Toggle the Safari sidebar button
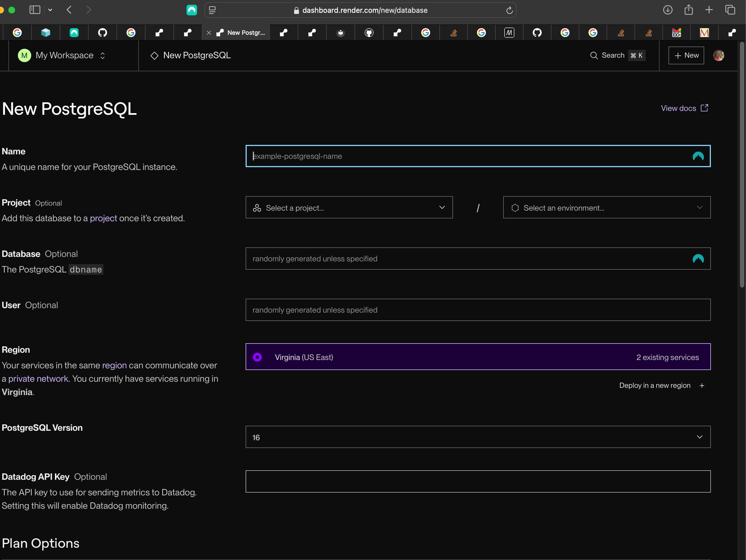The width and height of the screenshot is (746, 560). (35, 10)
